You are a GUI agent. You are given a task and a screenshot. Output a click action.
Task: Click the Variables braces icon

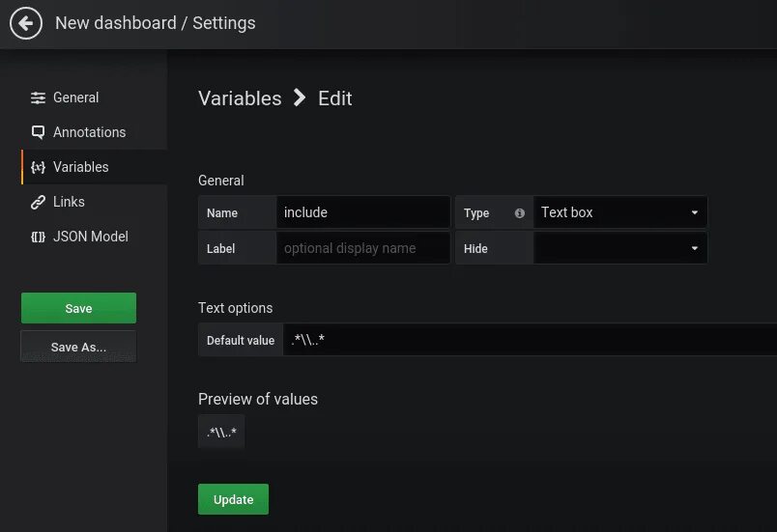click(x=38, y=167)
